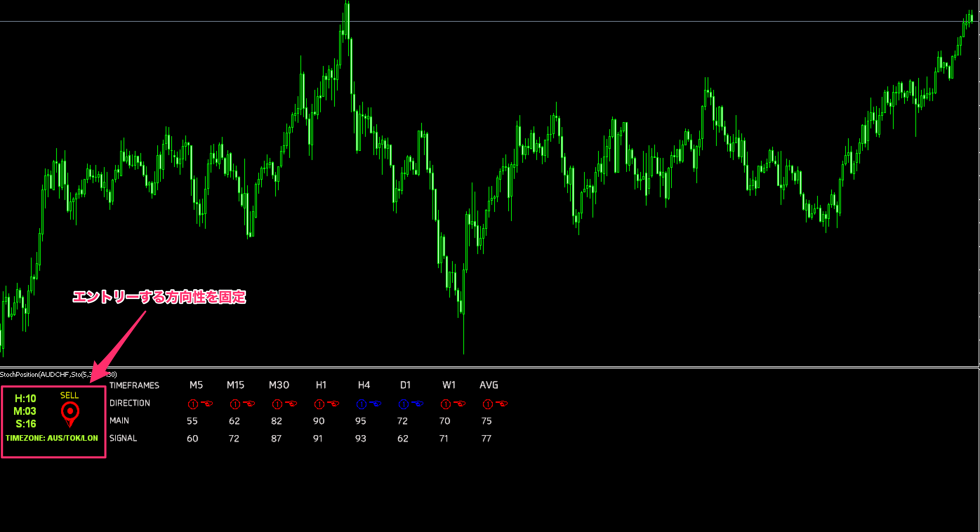The image size is (980, 532).
Task: Click the M30 red direction number icon
Action: coord(277,404)
